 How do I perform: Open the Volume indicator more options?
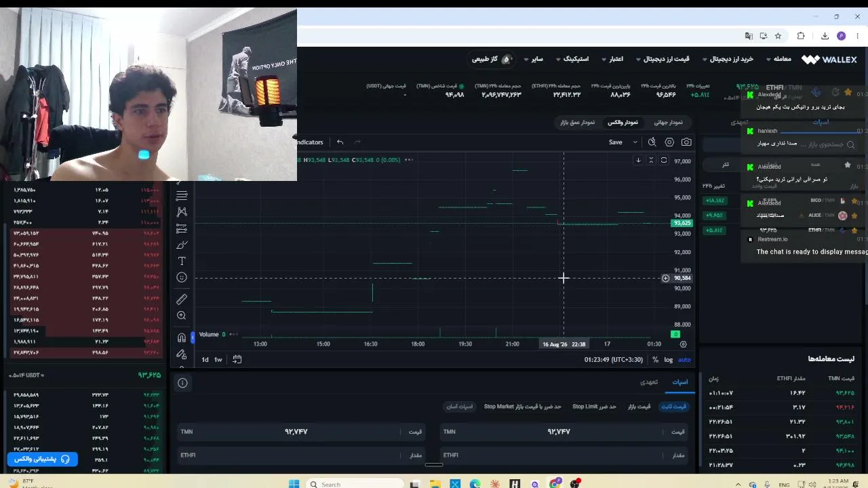pyautogui.click(x=234, y=334)
